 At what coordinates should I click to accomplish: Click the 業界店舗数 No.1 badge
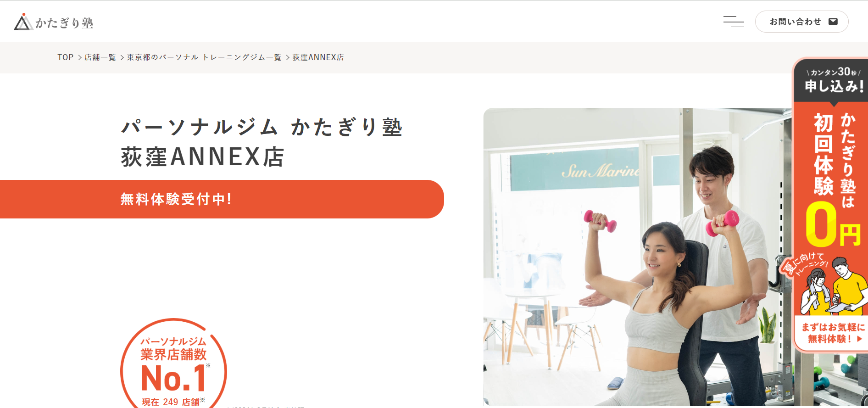click(173, 363)
